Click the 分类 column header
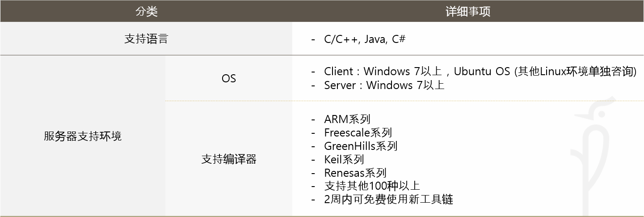 pos(146,11)
